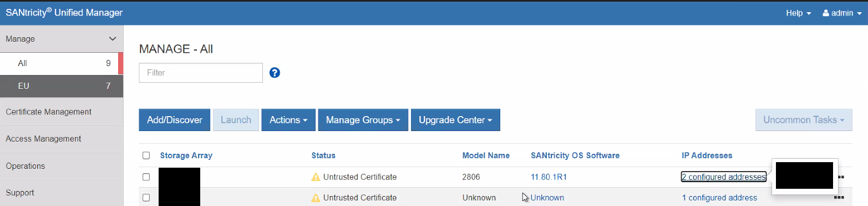The width and height of the screenshot is (868, 206).
Task: Click model name 2806 cell
Action: 471,177
